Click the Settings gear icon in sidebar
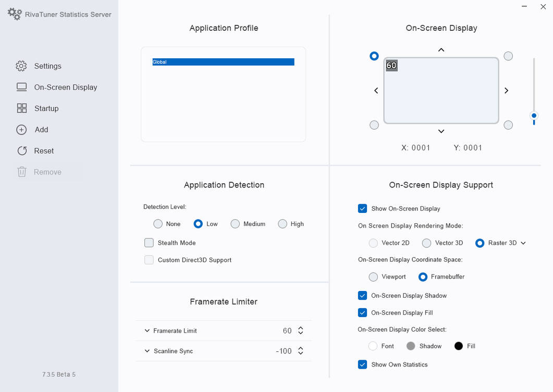Viewport: 553px width, 392px height. (21, 66)
